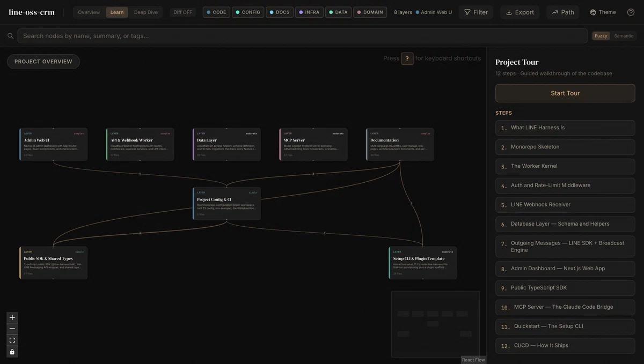This screenshot has width=644, height=364.
Task: Export the graph
Action: [x=520, y=12]
